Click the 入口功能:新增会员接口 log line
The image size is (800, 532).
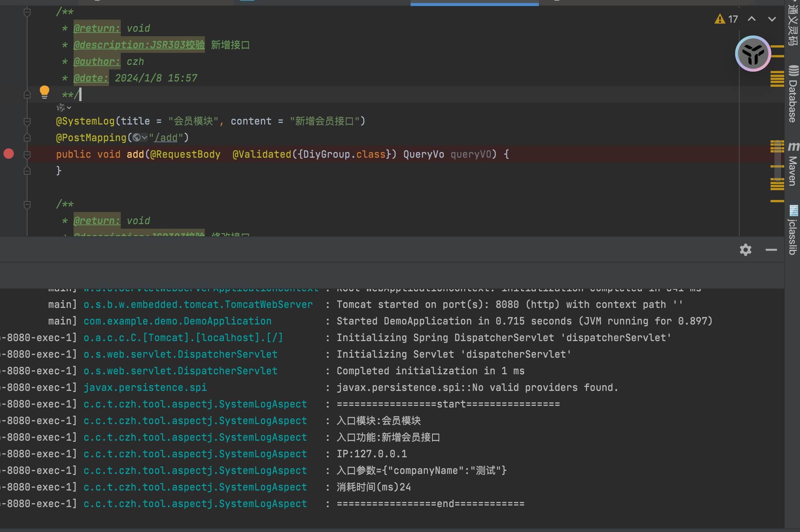click(x=388, y=437)
